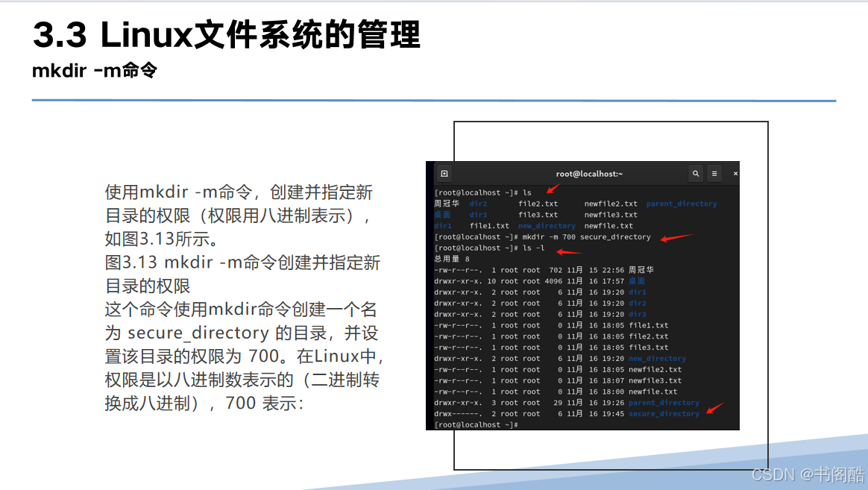Click the "总用量 8" line in terminal

452,259
